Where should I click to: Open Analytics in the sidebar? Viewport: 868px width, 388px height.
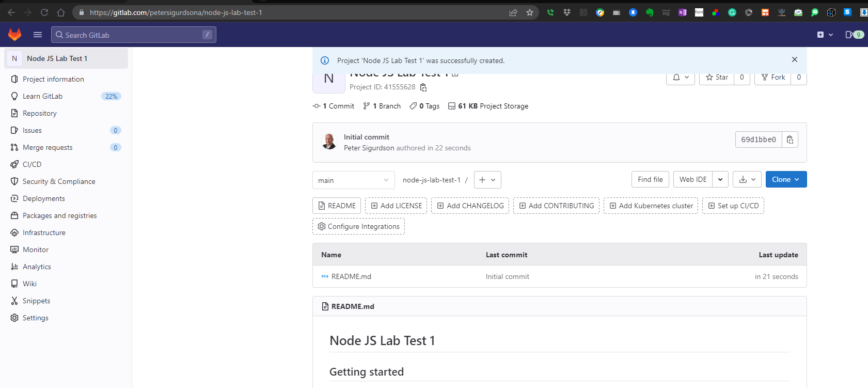(x=66, y=267)
